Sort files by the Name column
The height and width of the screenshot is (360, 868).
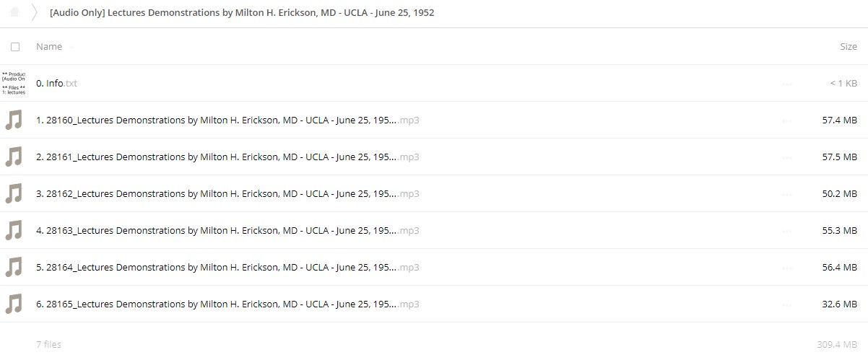pyautogui.click(x=49, y=46)
